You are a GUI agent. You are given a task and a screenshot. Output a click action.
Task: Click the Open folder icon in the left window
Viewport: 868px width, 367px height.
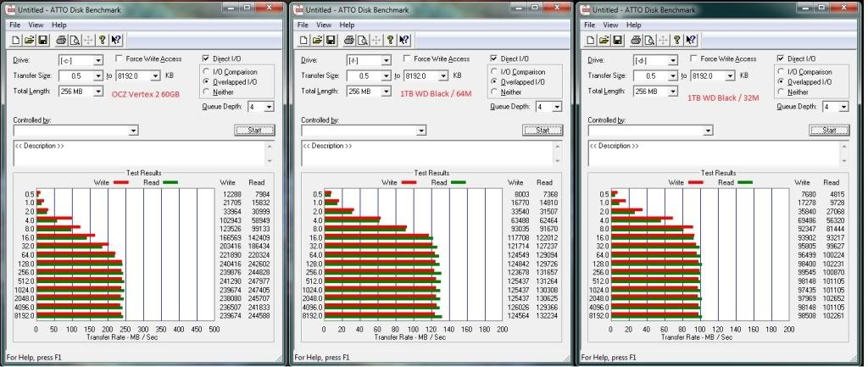[28, 40]
